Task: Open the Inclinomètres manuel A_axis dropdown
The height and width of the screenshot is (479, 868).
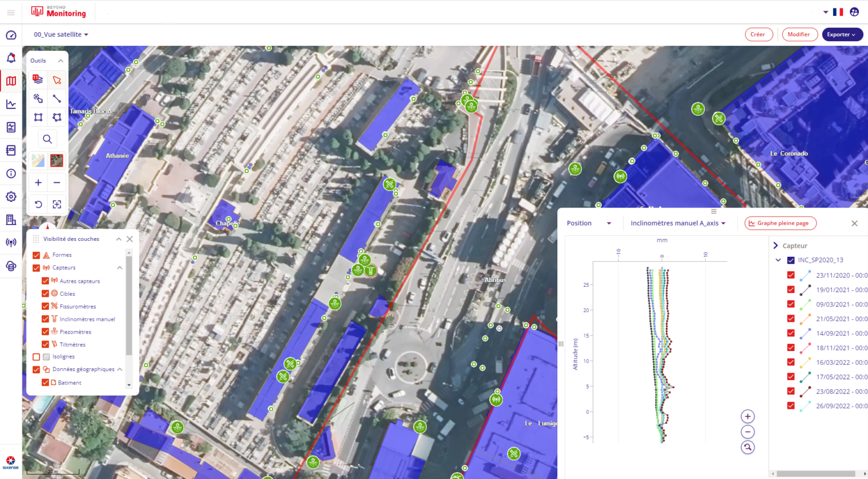Action: 678,223
